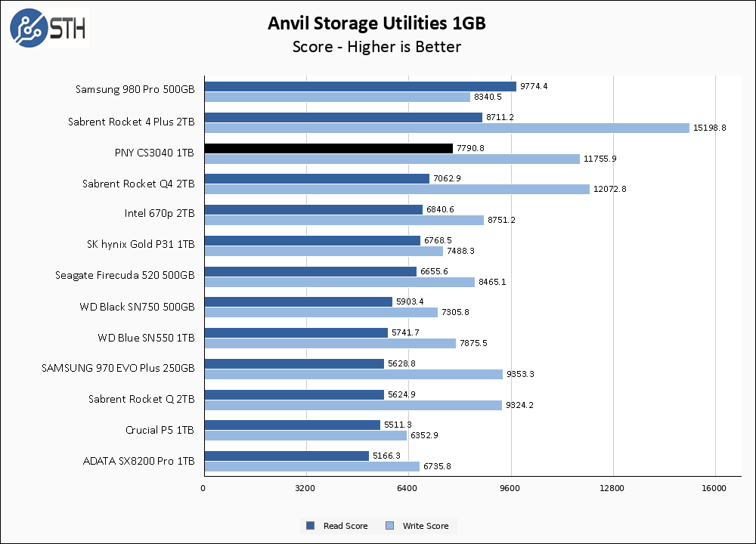Screen dimensions: 756x544
Task: Click the value 11755.9
Action: [600, 159]
